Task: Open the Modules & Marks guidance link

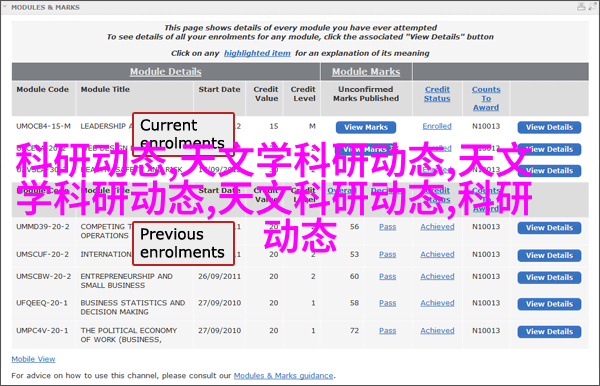Action: [284, 376]
